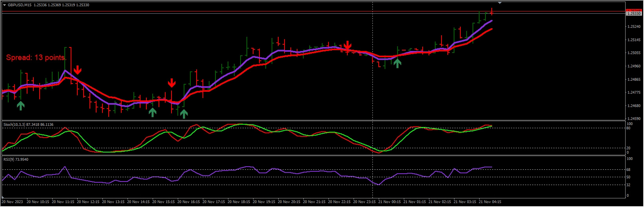The height and width of the screenshot is (207, 644).
Task: Click the red sell arrow near 20 Nov 22:15
Action: tap(347, 45)
